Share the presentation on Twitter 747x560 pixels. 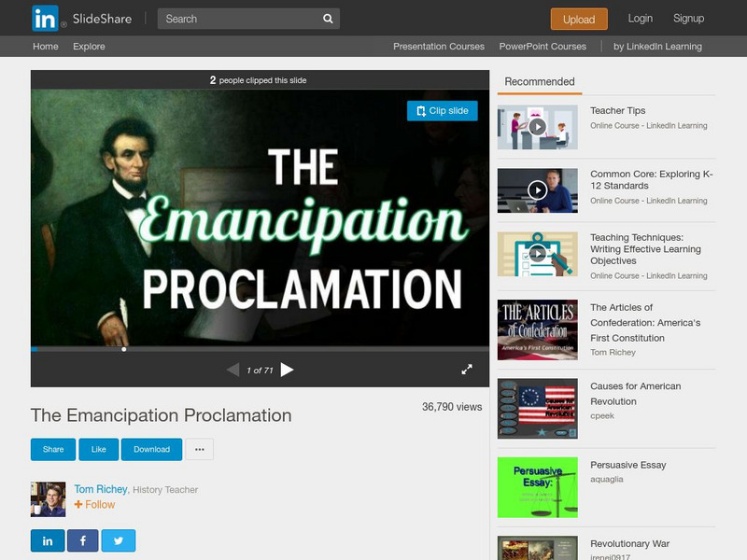coord(119,539)
